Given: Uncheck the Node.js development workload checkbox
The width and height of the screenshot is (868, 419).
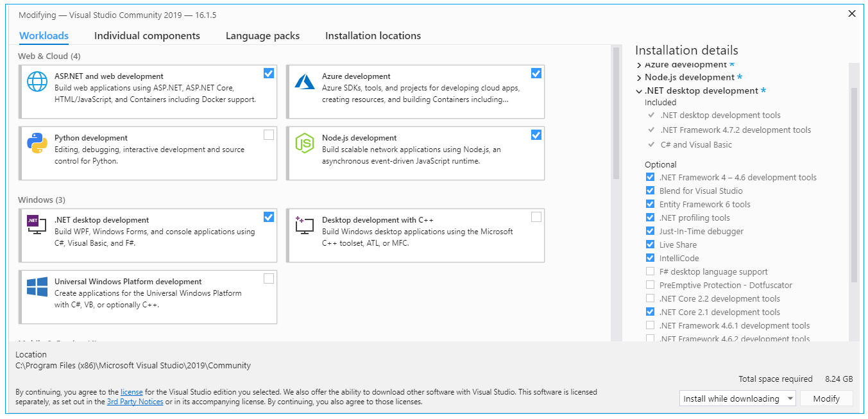Looking at the screenshot, I should [536, 135].
